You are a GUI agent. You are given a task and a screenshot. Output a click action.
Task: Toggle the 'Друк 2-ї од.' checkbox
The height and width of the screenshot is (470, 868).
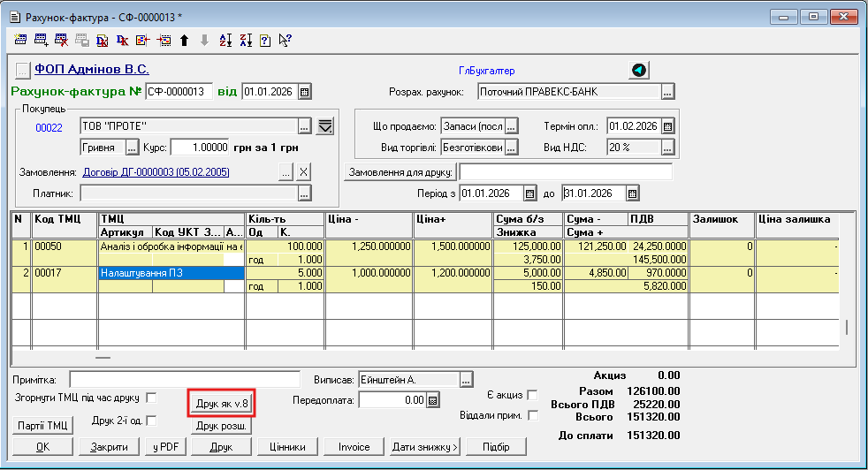tap(151, 421)
